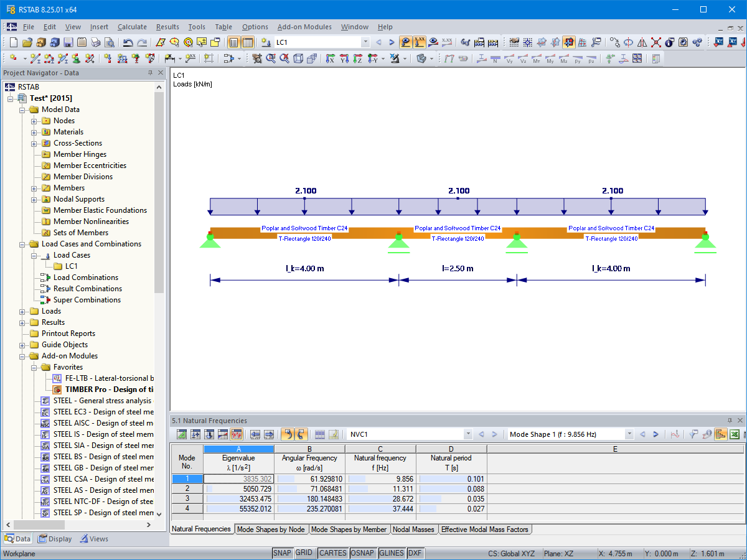Screen dimensions: 747x560
Task: Open the Print preview icon in the toolbar
Action: click(109, 42)
